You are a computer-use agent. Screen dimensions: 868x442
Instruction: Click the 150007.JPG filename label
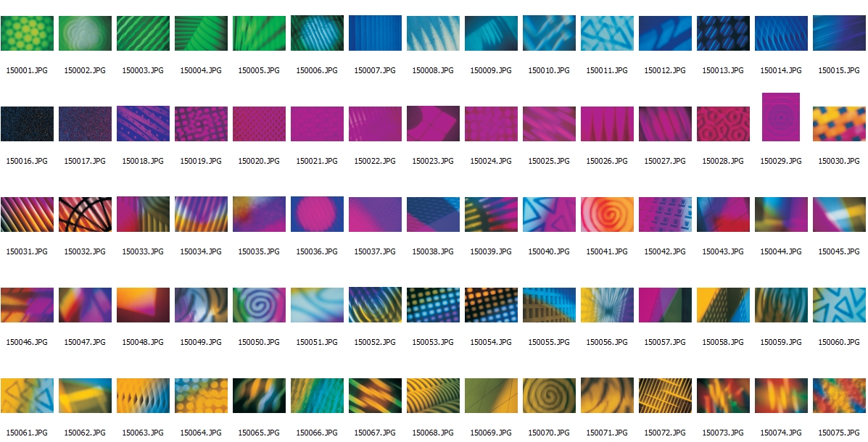(x=375, y=71)
